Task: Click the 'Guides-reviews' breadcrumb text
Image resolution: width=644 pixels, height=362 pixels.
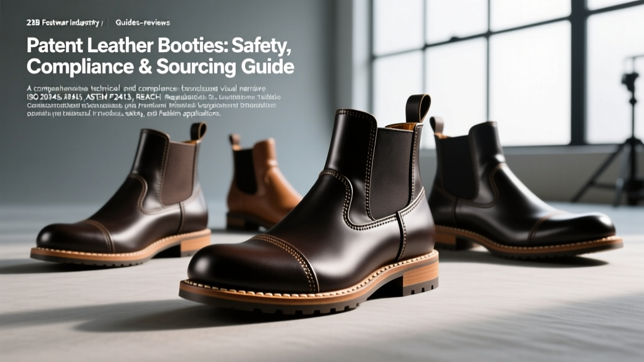Action: [143, 23]
